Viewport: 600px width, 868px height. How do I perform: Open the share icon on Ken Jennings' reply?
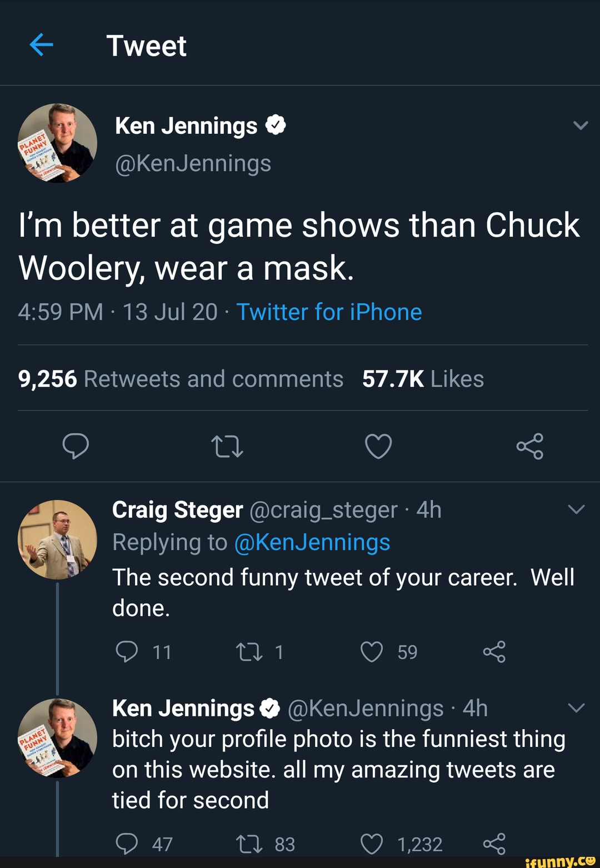495,843
